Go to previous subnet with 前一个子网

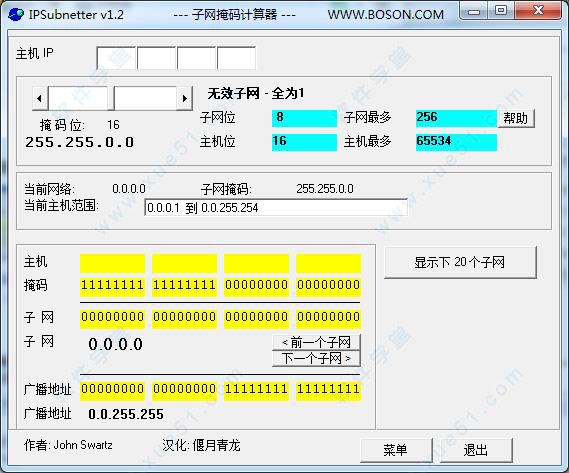tap(316, 342)
